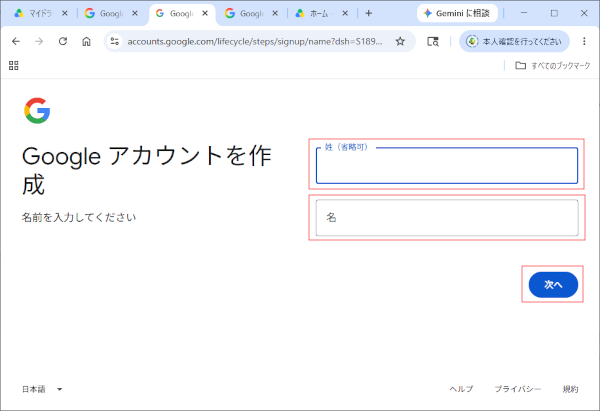This screenshot has height=411, width=600.
Task: Switch to the Google tab right of active
Action: (x=251, y=13)
